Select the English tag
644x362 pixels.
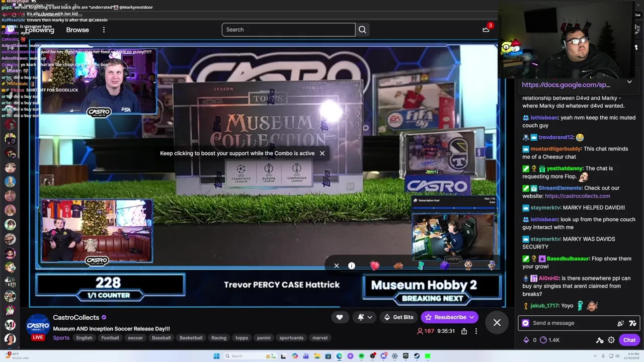click(84, 338)
